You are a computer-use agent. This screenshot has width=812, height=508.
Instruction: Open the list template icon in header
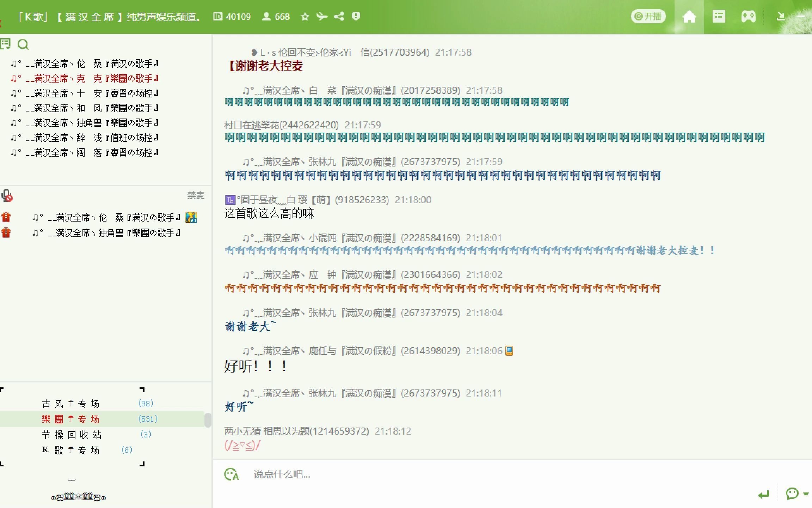[x=719, y=16]
